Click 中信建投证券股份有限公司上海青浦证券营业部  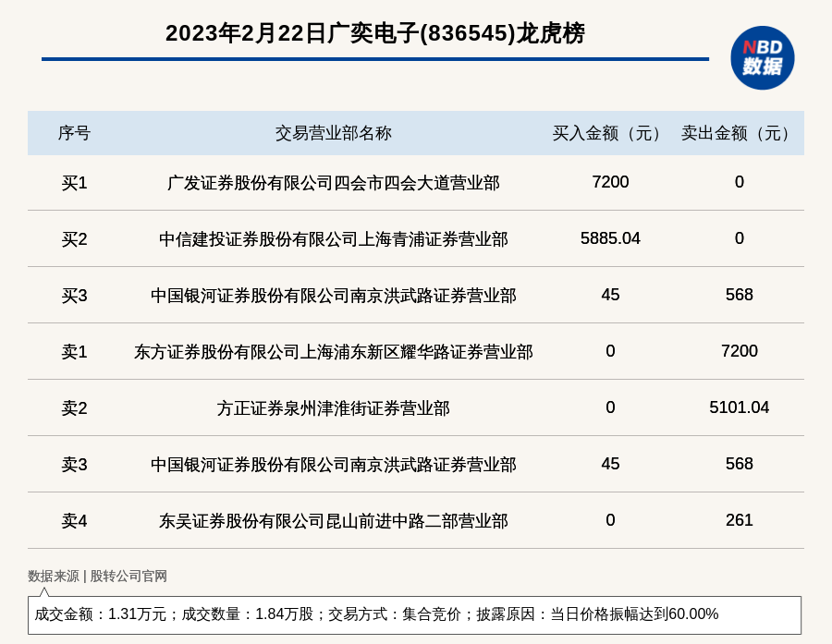pos(333,239)
